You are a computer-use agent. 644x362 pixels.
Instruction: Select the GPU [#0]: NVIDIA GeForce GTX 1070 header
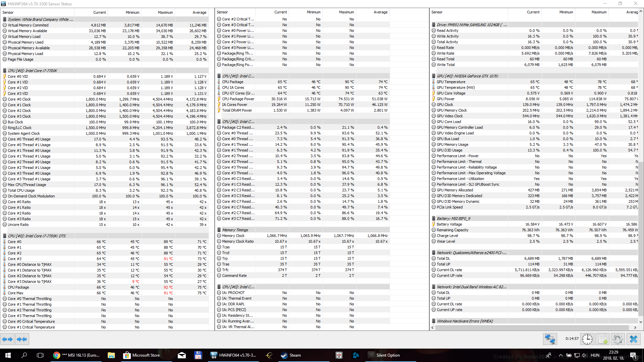(x=534, y=76)
